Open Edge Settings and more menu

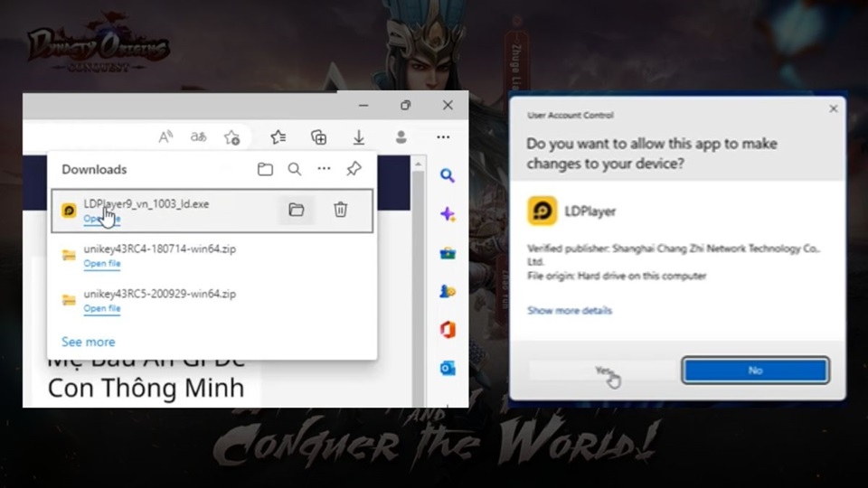click(x=443, y=136)
